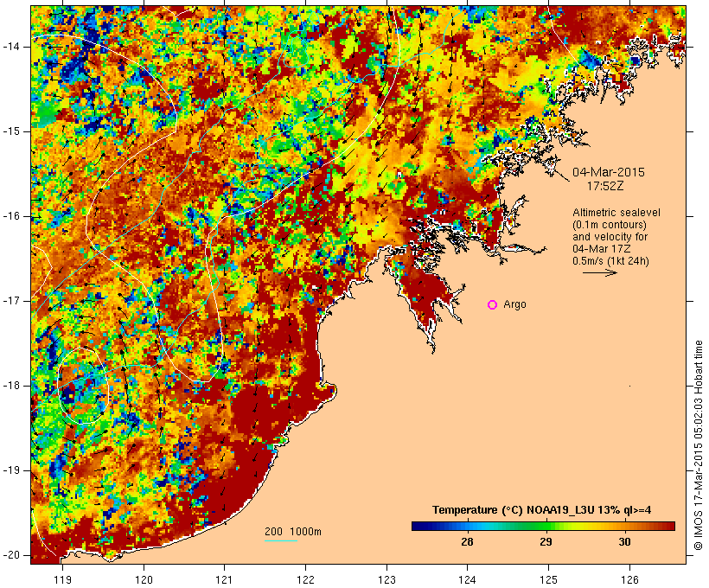709x588 pixels.
Task: Click longitude label 119
Action: coord(62,579)
